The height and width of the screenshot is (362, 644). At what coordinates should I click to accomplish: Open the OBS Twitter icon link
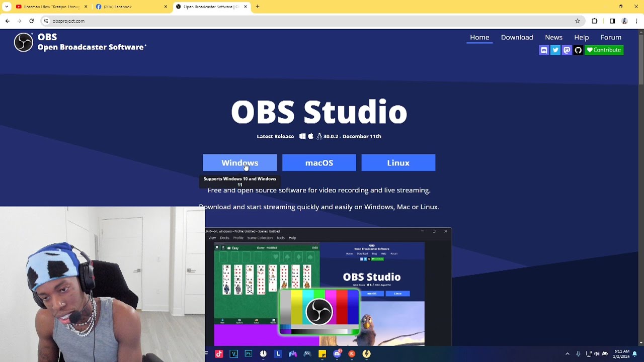(555, 50)
